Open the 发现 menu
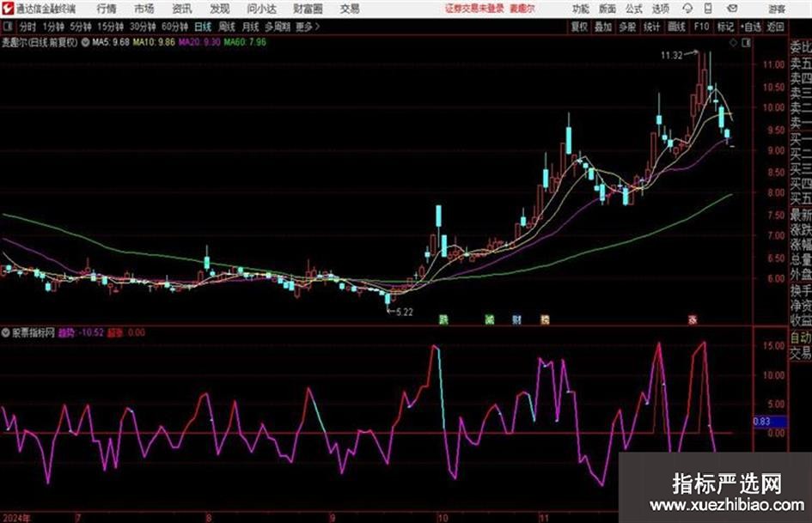This screenshot has width=812, height=523. 219,9
